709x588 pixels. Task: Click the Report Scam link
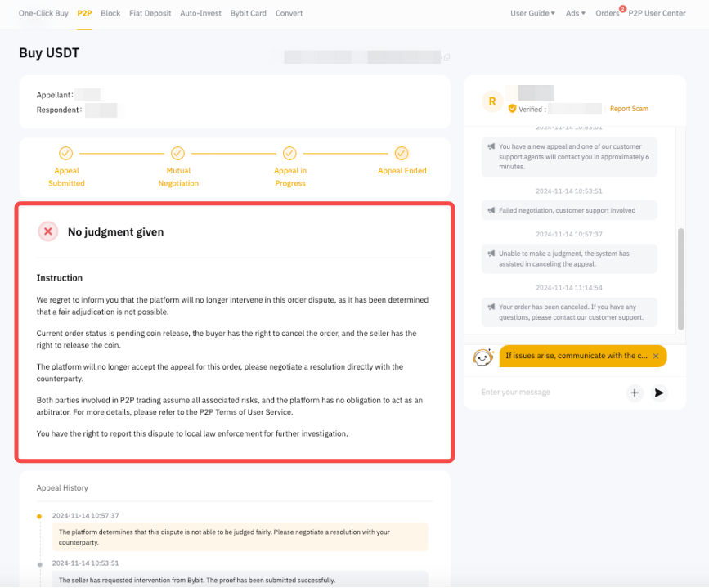click(629, 109)
